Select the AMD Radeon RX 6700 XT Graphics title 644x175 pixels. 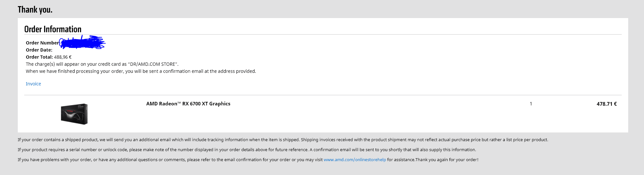point(188,104)
